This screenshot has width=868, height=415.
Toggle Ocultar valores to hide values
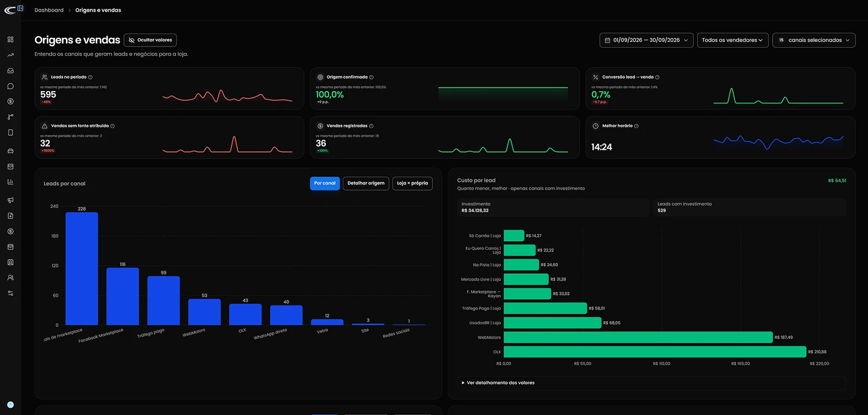coord(150,40)
